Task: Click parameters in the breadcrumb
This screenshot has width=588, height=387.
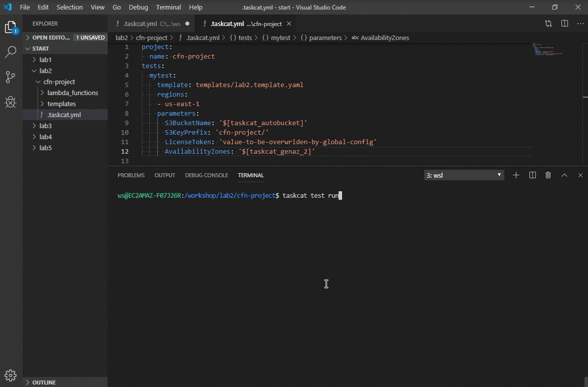Action: pyautogui.click(x=321, y=38)
